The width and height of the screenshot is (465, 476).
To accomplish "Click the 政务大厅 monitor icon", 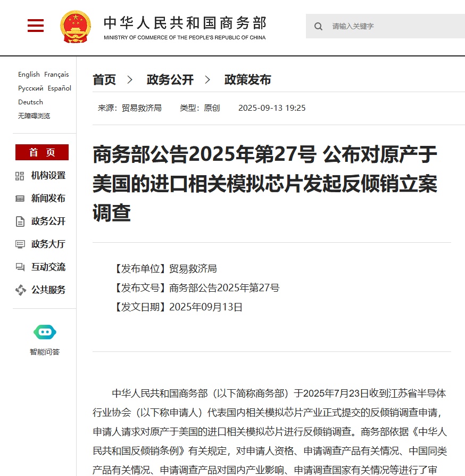I will pyautogui.click(x=21, y=244).
